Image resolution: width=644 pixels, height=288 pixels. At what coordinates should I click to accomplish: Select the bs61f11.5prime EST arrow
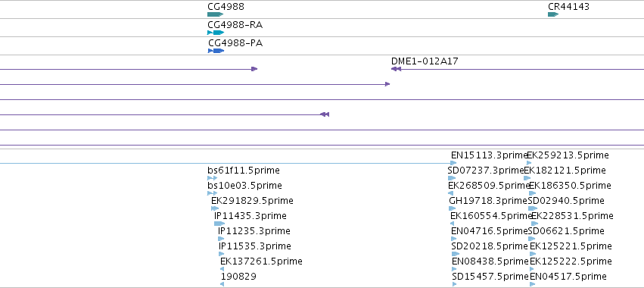pos(213,178)
